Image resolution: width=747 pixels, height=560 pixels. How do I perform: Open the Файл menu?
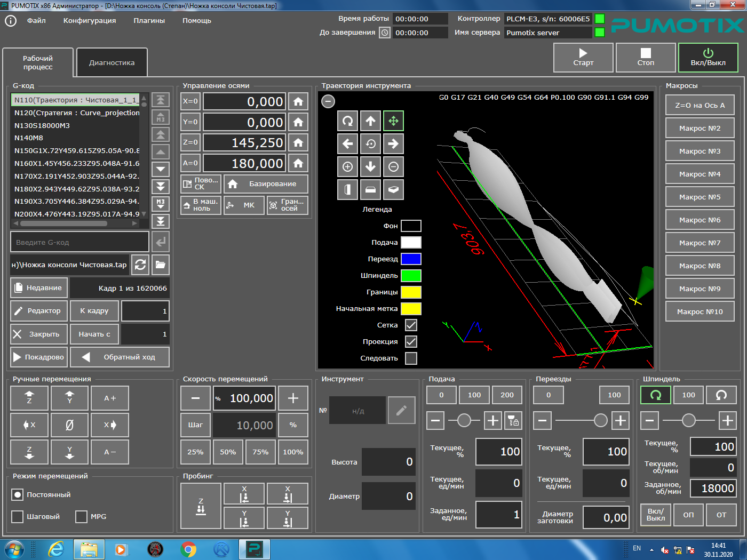36,21
